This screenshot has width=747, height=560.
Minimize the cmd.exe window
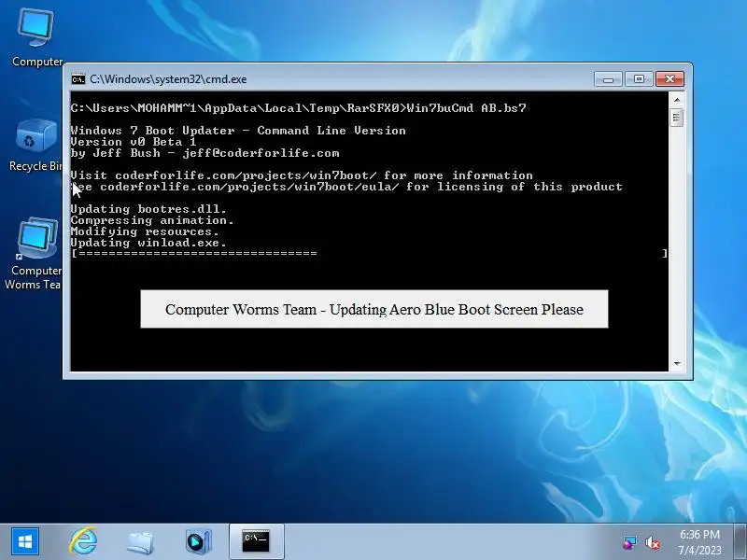pyautogui.click(x=608, y=79)
